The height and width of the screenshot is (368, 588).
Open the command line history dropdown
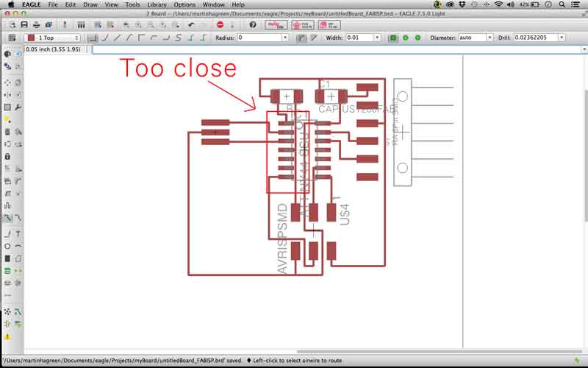click(x=584, y=49)
